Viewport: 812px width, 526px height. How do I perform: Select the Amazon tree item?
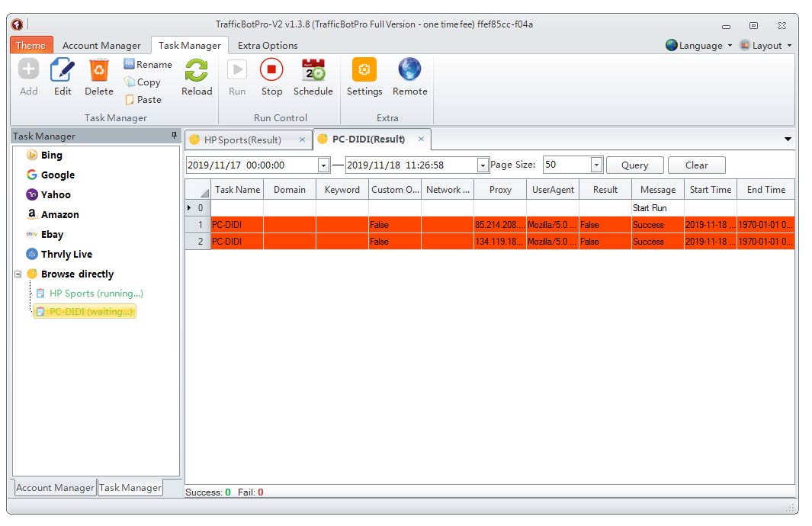pos(59,215)
